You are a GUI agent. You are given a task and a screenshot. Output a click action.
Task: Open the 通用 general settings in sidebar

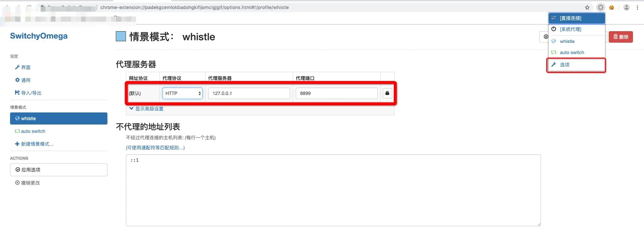coord(23,80)
